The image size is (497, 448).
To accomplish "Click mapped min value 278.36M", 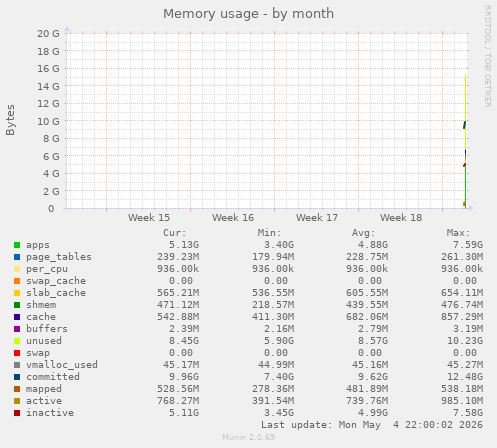I will click(273, 389).
